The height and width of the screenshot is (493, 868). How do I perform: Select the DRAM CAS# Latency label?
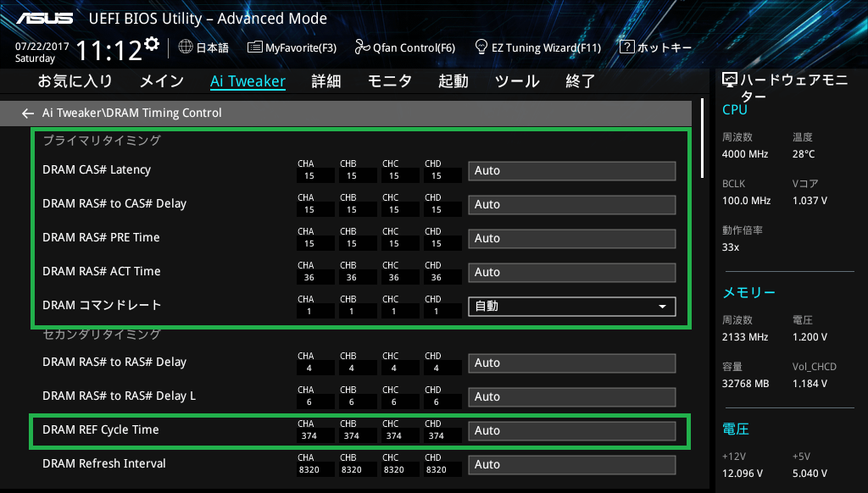(x=97, y=170)
